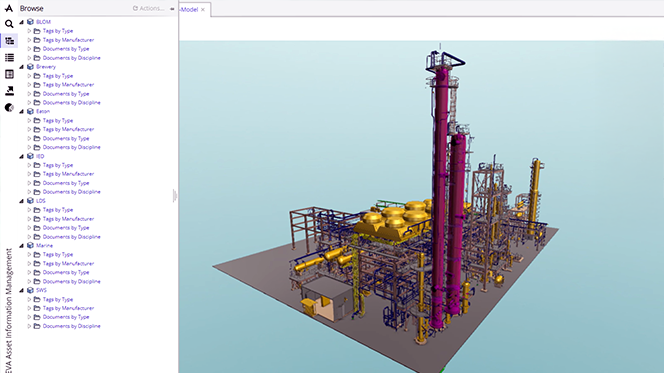The width and height of the screenshot is (664, 373).
Task: Click the pin icon beside Actions
Action: coord(172,8)
